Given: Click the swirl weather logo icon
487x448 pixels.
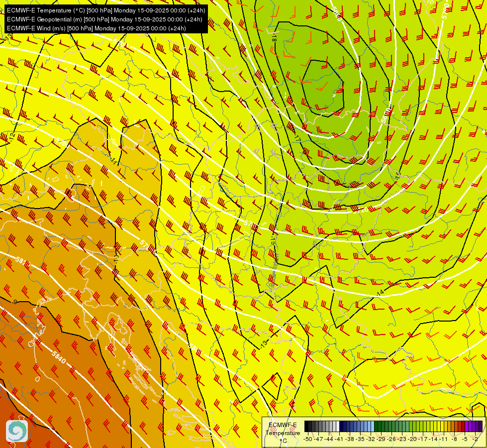Looking at the screenshot, I should (17, 431).
